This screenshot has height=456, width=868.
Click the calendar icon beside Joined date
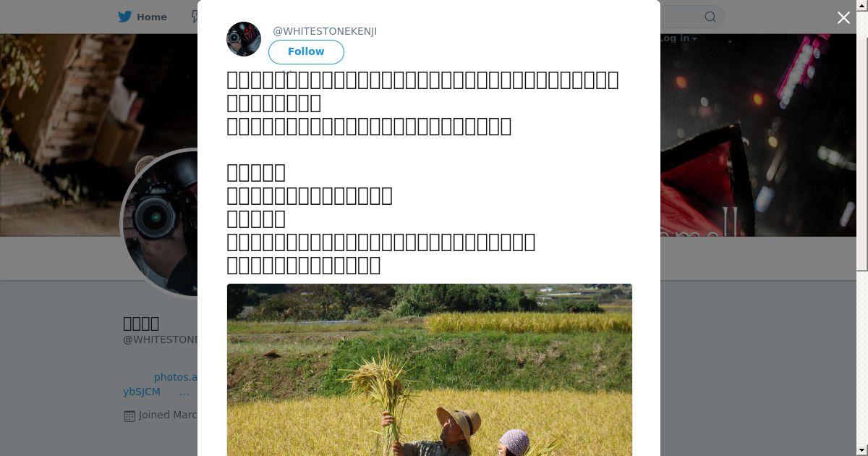[129, 415]
